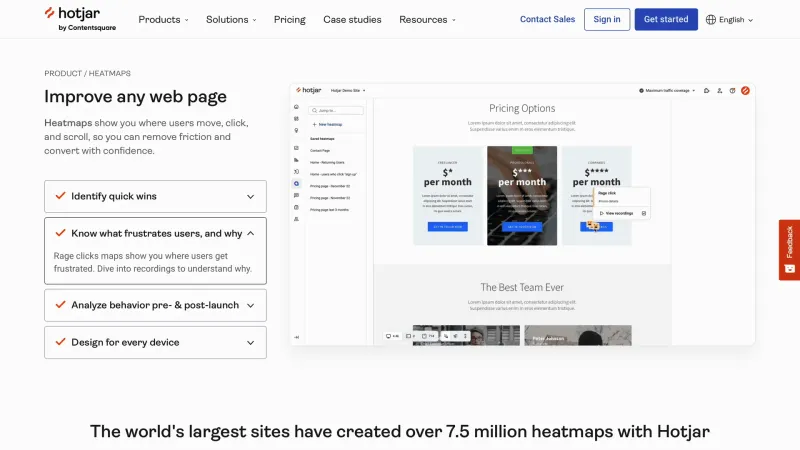Image resolution: width=800 pixels, height=450 pixels.
Task: Click the Professional plan blue button in demo
Action: tap(522, 227)
